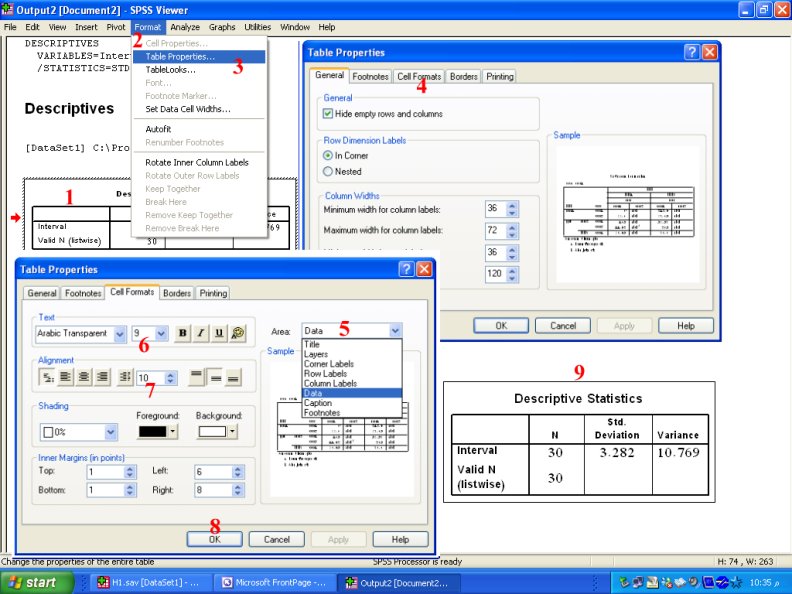Click the Top inner margin field

pos(105,472)
